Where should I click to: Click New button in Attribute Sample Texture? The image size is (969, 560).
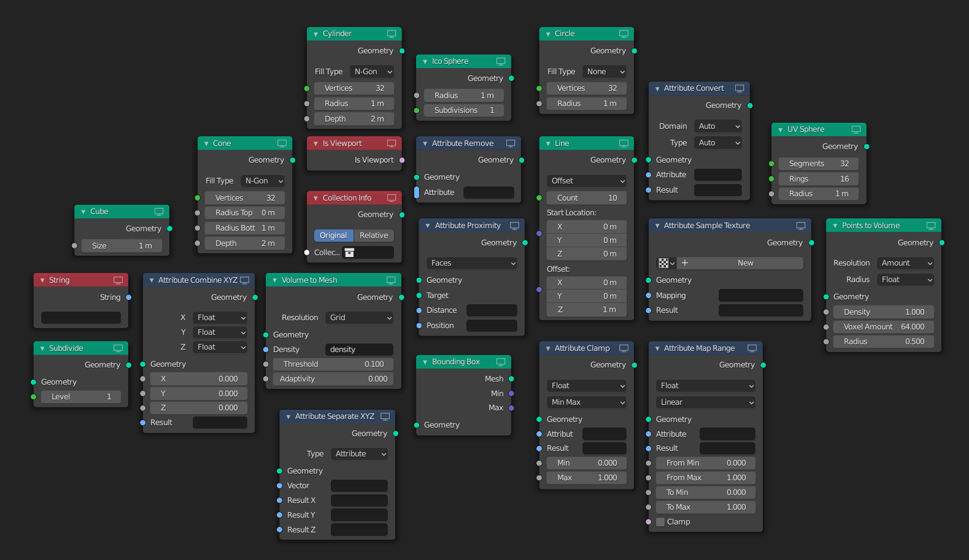745,263
